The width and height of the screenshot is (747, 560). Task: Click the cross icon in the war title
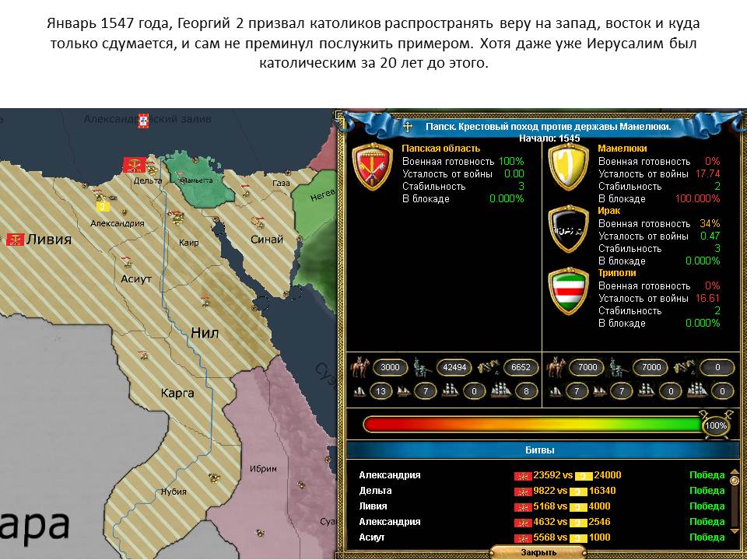407,127
